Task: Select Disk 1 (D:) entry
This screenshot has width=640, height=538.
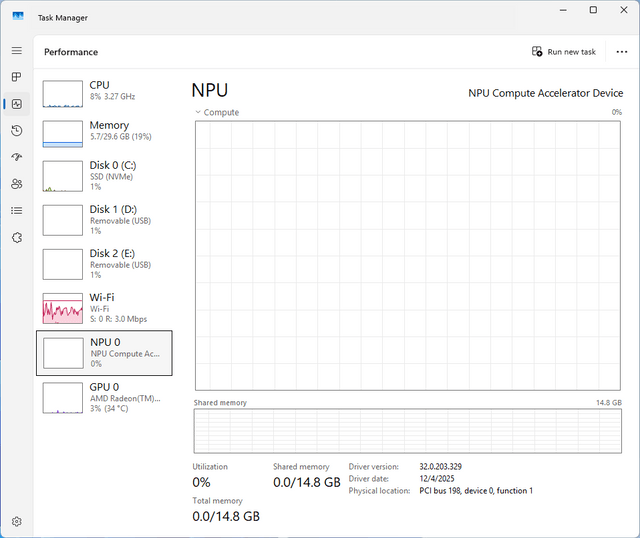Action: click(x=104, y=220)
